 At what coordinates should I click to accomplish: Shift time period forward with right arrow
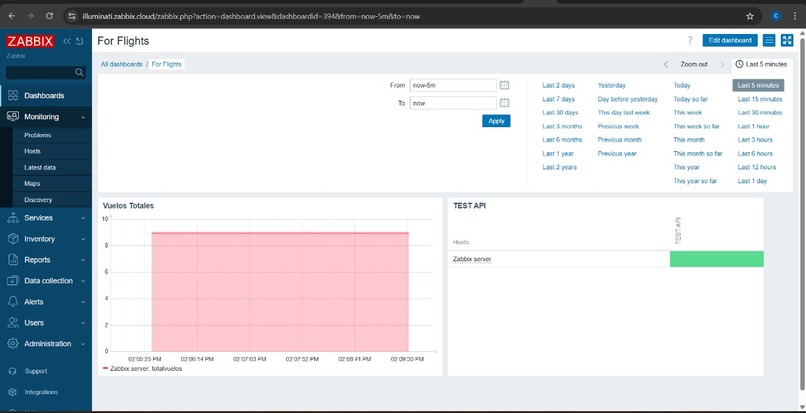pyautogui.click(x=722, y=64)
